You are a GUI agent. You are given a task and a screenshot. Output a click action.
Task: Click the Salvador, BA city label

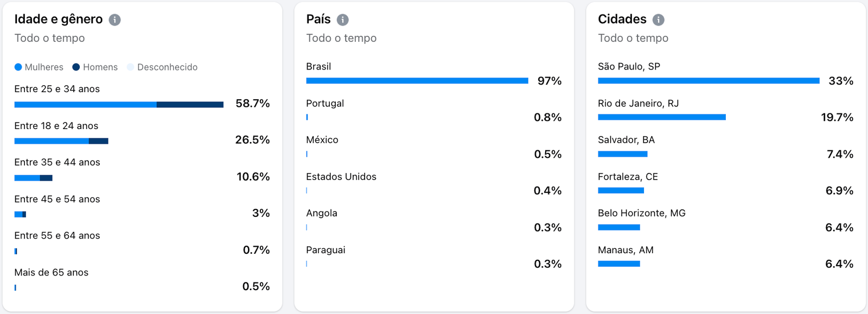coord(626,140)
